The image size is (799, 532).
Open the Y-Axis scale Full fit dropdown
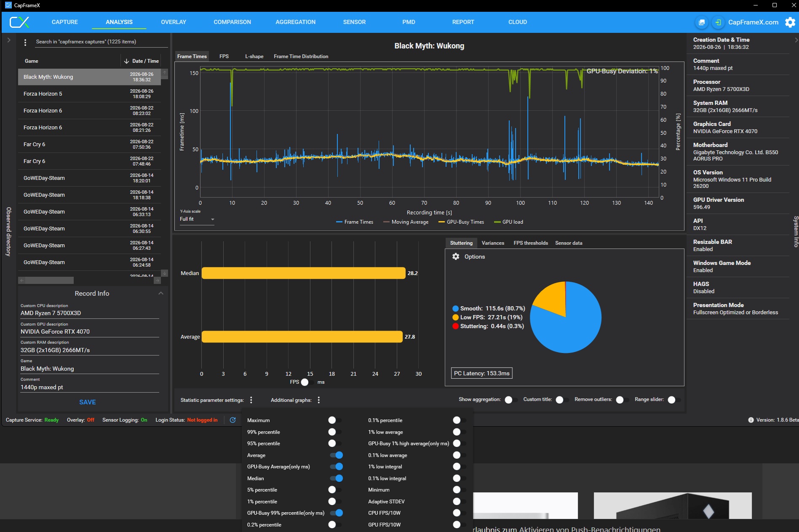197,219
